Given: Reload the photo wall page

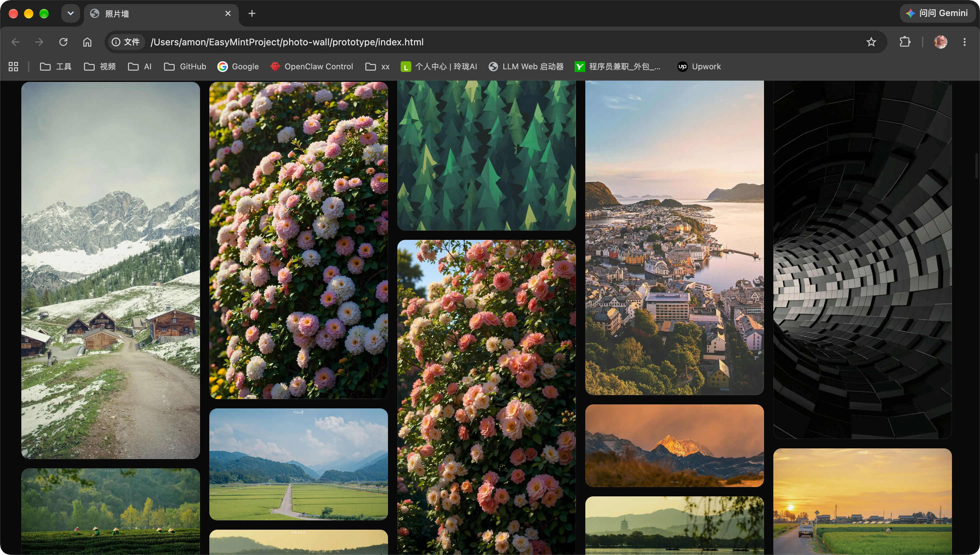Looking at the screenshot, I should pos(63,42).
